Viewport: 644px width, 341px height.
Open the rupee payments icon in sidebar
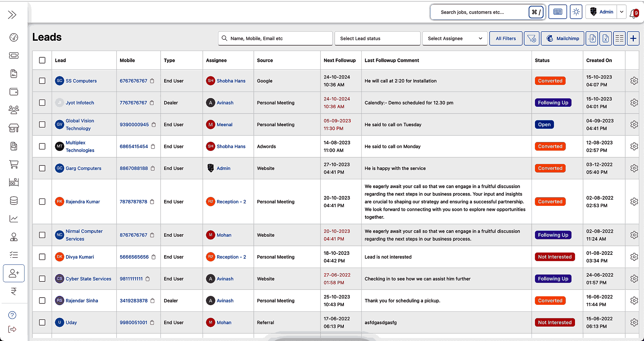point(14,291)
